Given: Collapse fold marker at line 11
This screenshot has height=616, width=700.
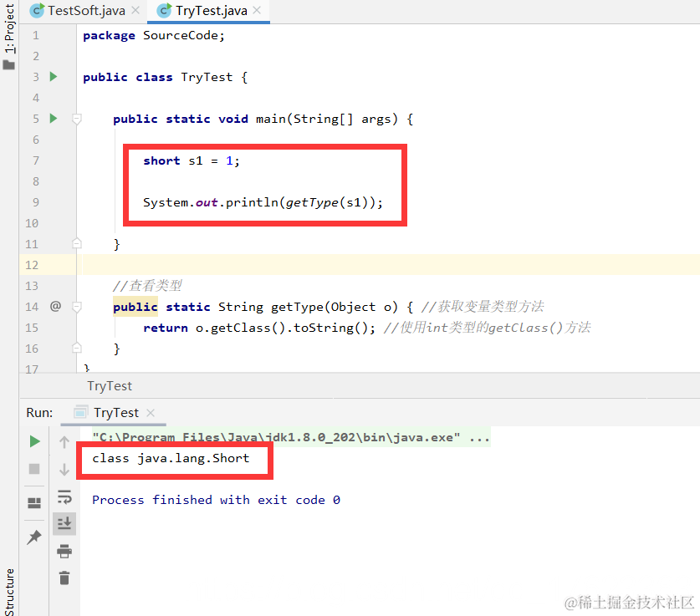Looking at the screenshot, I should [x=77, y=243].
